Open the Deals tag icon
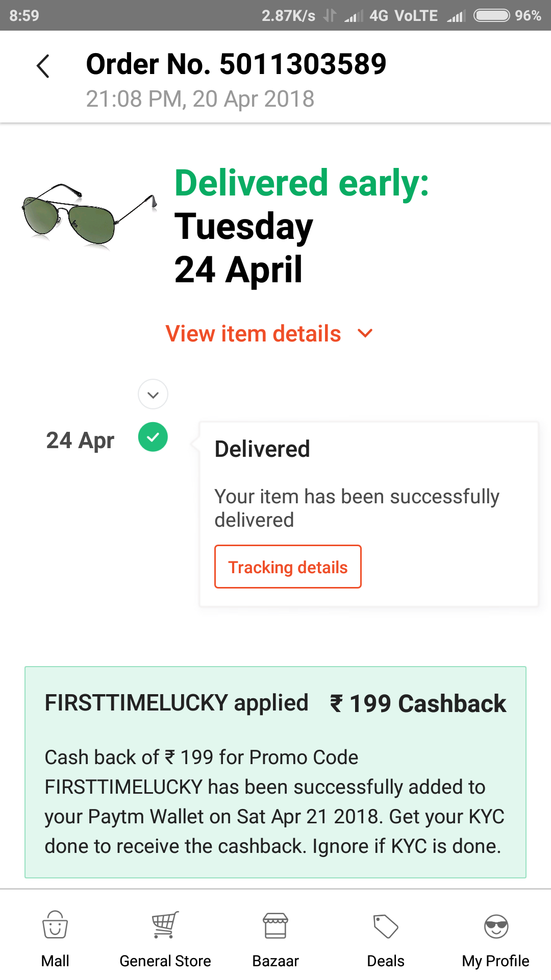Screen dimensions: 551x980 (x=386, y=926)
